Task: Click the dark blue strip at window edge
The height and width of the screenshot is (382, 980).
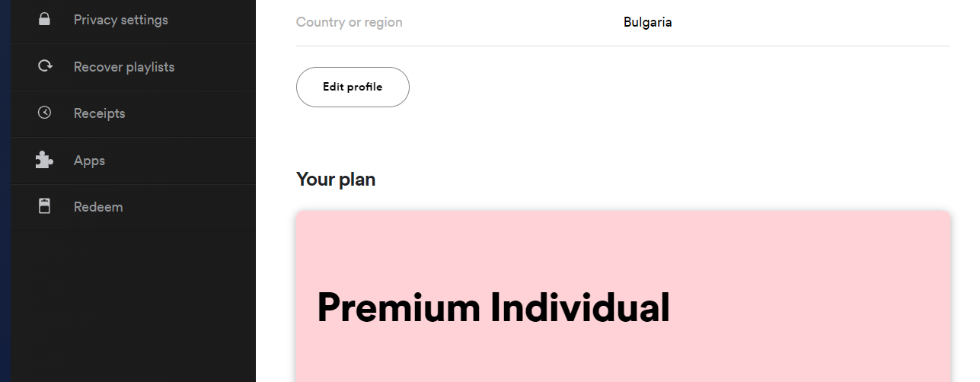Action: (5, 190)
